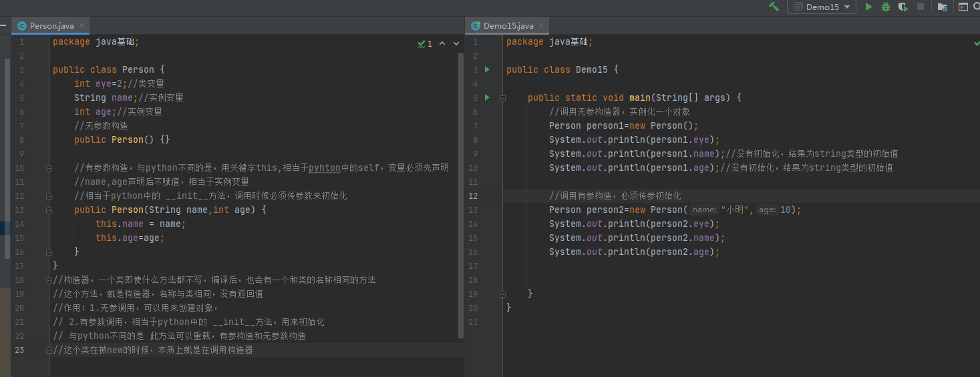Click the run gutter arrow beside main method

(487, 97)
